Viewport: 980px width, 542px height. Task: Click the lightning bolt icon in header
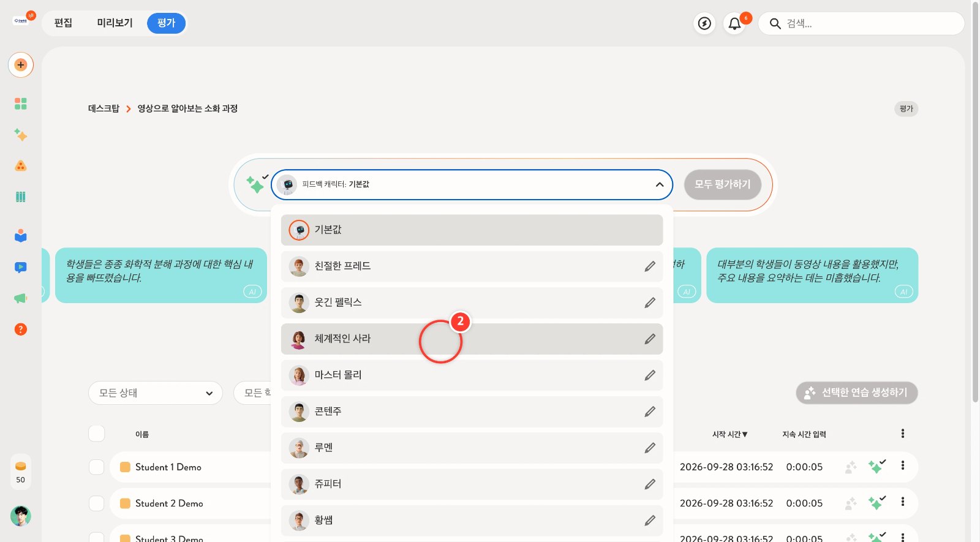705,23
